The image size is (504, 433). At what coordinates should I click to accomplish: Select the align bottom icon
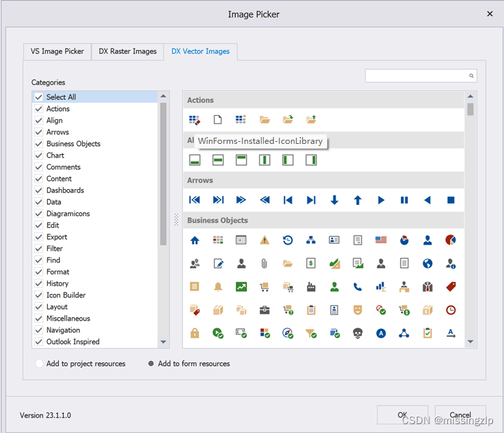click(194, 160)
